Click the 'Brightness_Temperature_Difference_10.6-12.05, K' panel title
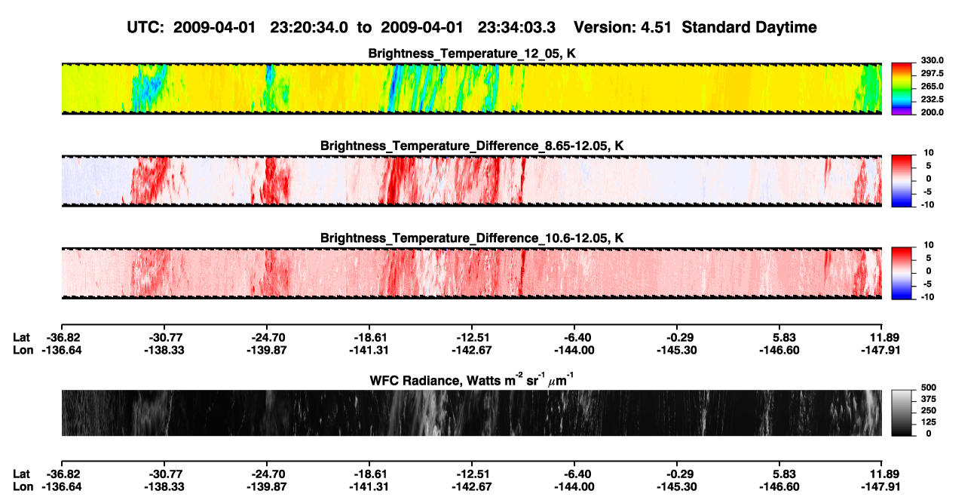Viewport: 980px width, 503px height. coord(472,238)
